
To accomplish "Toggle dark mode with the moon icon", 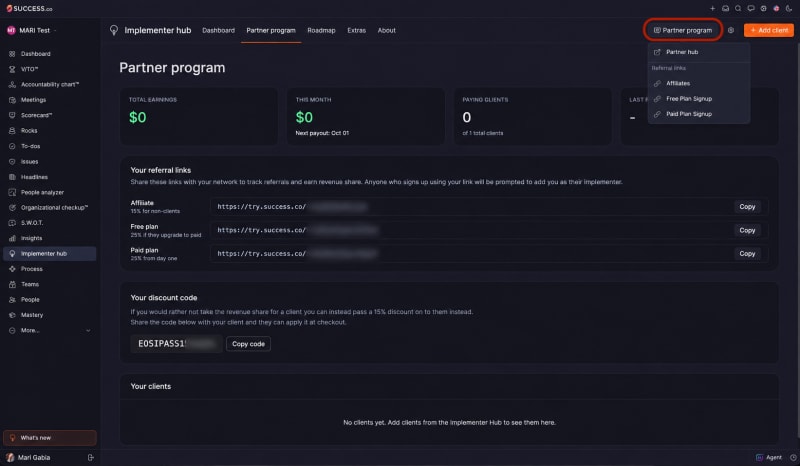I will tap(789, 8).
